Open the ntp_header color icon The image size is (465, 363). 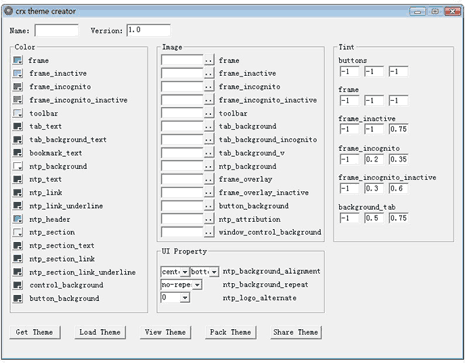tap(18, 219)
